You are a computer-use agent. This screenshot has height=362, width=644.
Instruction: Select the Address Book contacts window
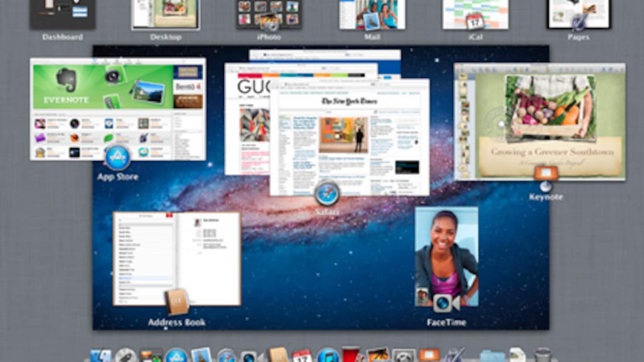click(177, 258)
